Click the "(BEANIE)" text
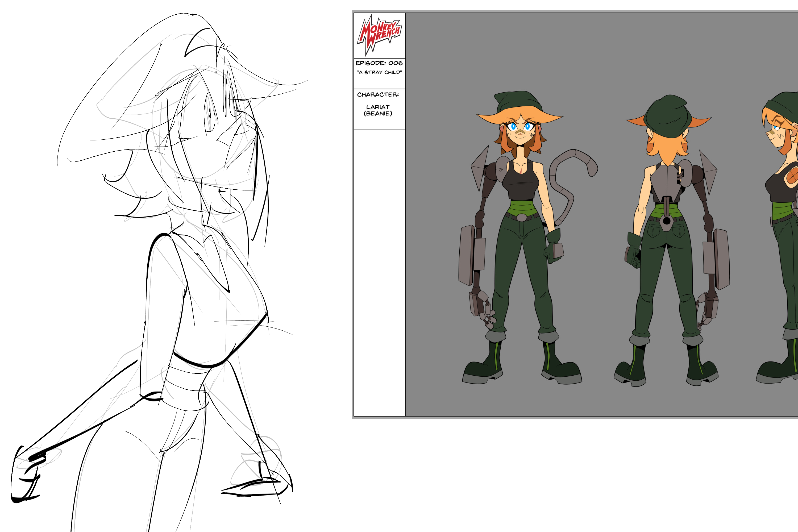This screenshot has width=798, height=532. click(378, 114)
